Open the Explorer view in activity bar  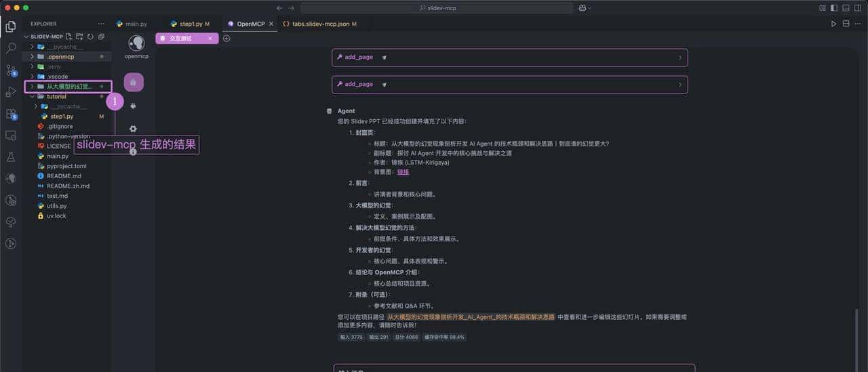[x=11, y=26]
